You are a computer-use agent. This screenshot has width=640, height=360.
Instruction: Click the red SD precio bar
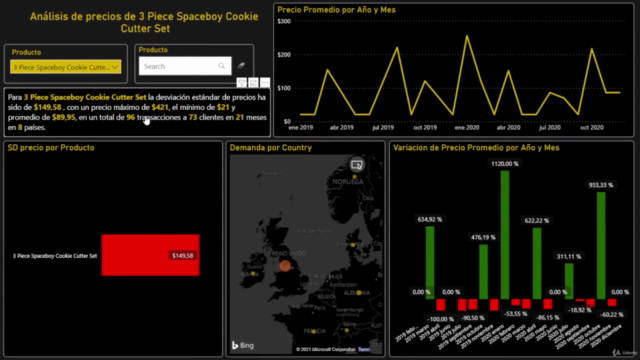(x=151, y=255)
